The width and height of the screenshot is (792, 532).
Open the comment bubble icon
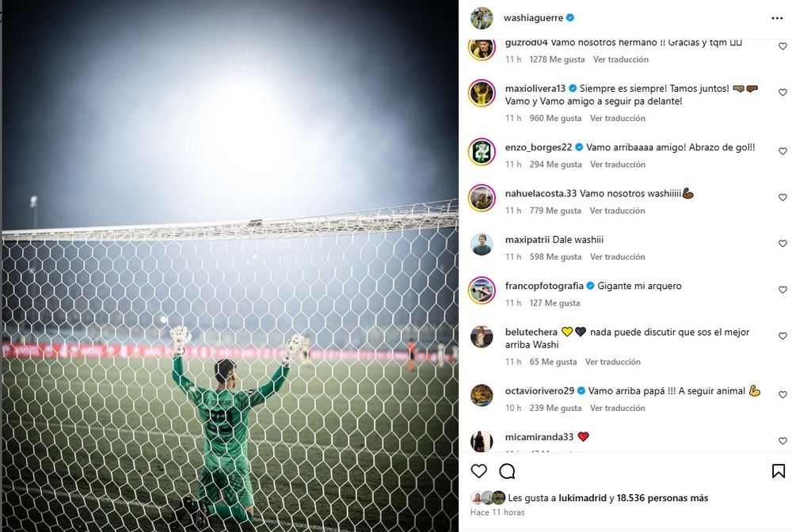click(x=507, y=471)
